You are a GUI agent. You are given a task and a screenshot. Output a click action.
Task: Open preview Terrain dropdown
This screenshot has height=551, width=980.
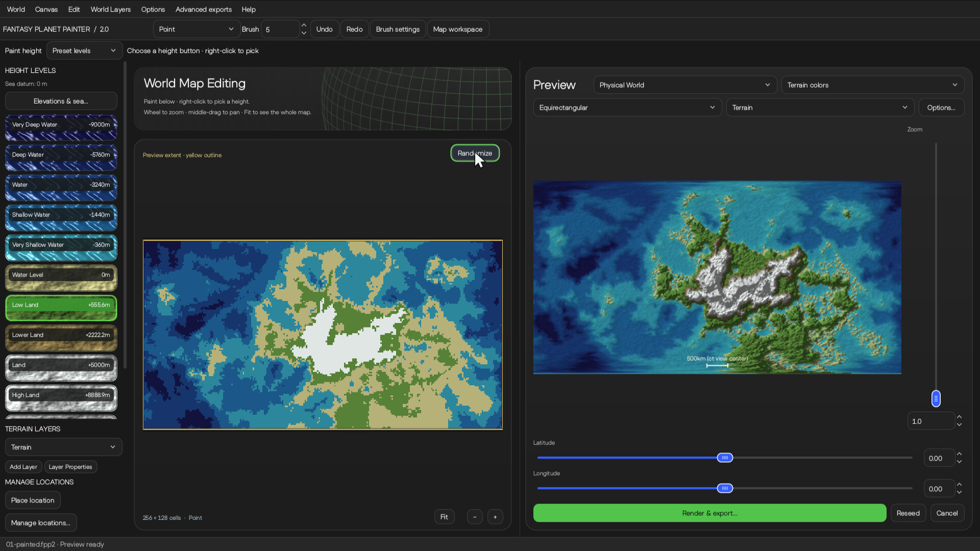(x=820, y=108)
